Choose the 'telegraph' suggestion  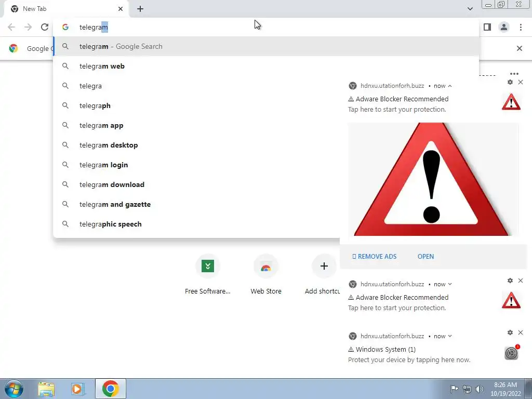coord(197,105)
